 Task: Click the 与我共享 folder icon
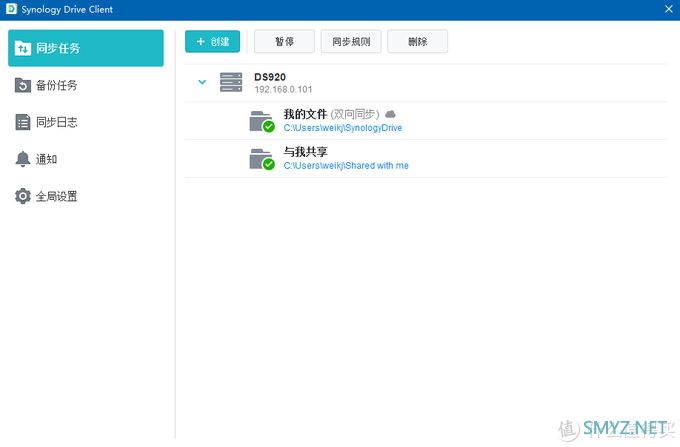[261, 158]
